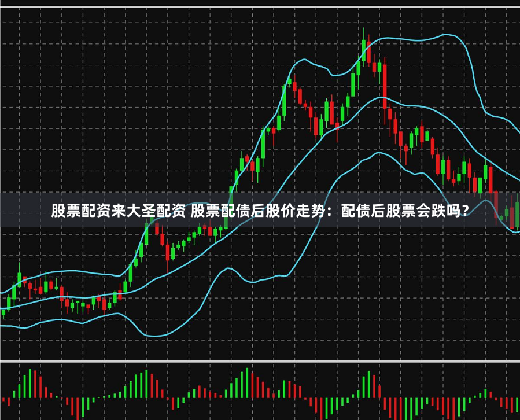Click the headline text 股票配资来大圣配资 股票配债后股价走势

(x=187, y=211)
